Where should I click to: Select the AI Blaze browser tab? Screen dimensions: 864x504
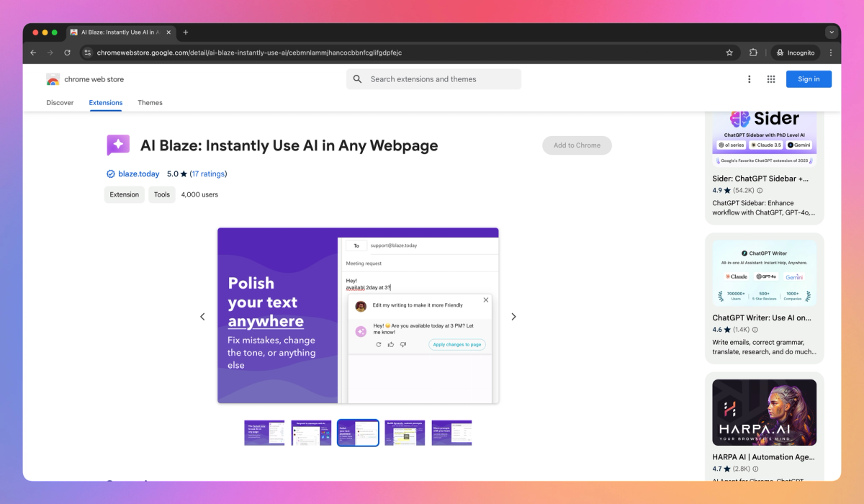(x=120, y=32)
